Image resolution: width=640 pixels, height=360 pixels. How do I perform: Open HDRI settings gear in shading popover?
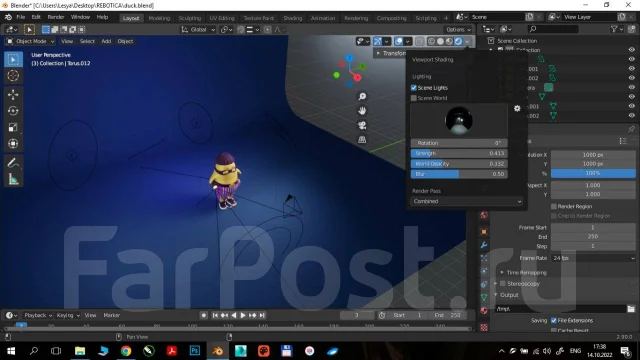pyautogui.click(x=517, y=108)
